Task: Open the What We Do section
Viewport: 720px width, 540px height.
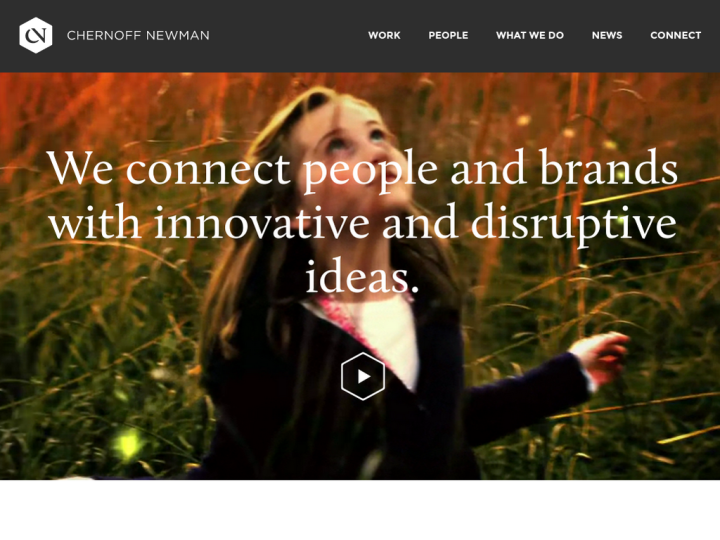Action: pyautogui.click(x=530, y=35)
